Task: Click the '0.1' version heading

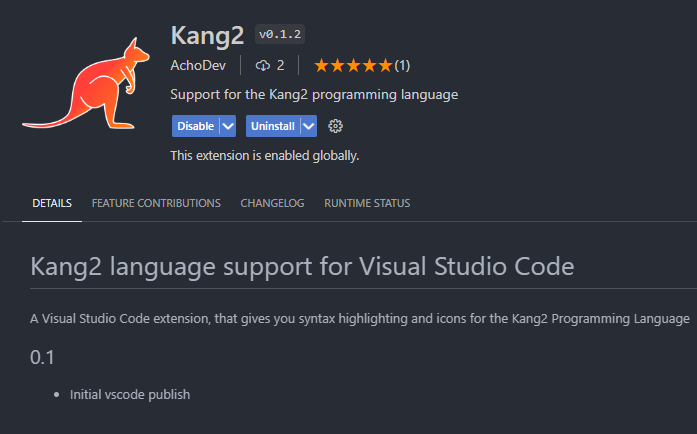Action: (42, 358)
